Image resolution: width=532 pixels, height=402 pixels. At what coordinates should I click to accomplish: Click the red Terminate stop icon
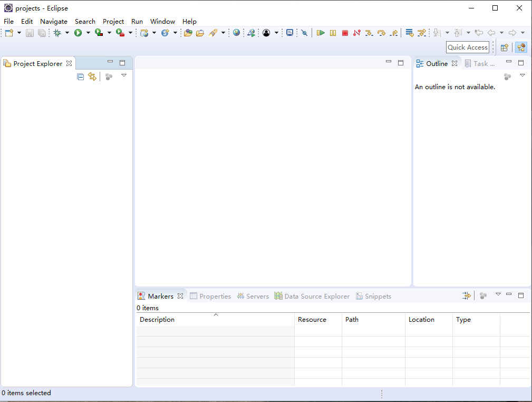[x=345, y=33]
